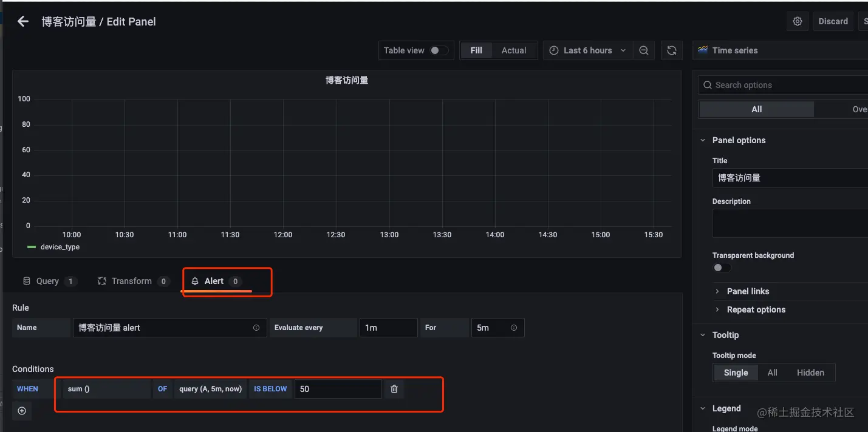
Task: Click query (A, 5m, now) parameter
Action: (x=210, y=389)
